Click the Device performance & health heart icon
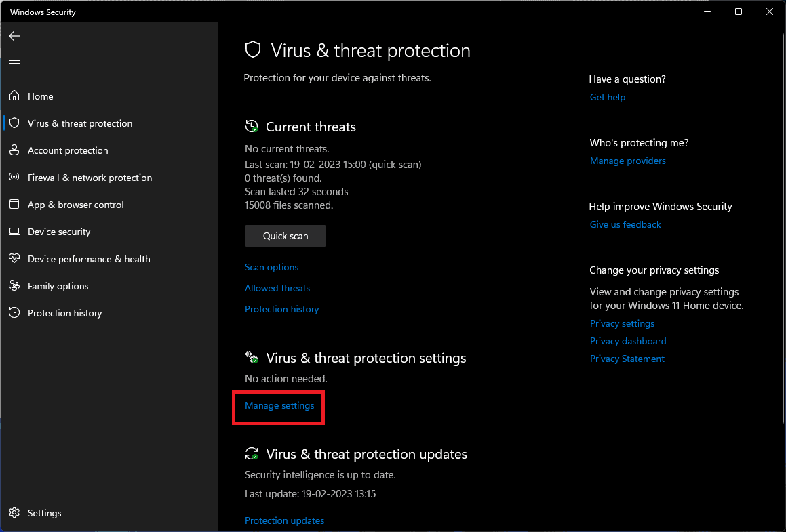The width and height of the screenshot is (786, 532). click(14, 259)
